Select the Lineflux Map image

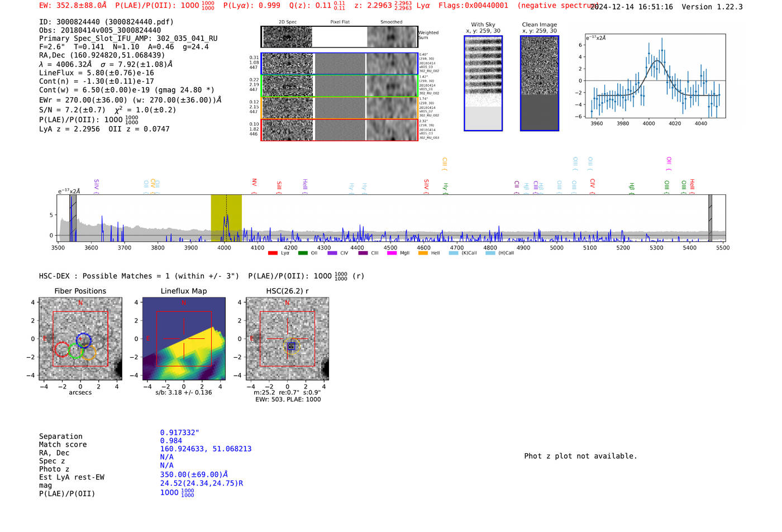[184, 339]
